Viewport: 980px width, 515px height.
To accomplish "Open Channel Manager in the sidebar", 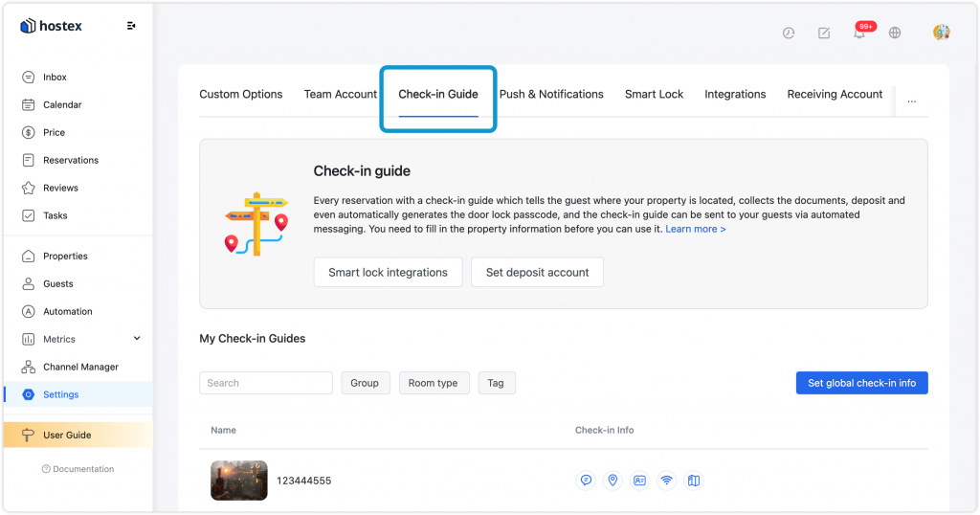I will click(78, 367).
